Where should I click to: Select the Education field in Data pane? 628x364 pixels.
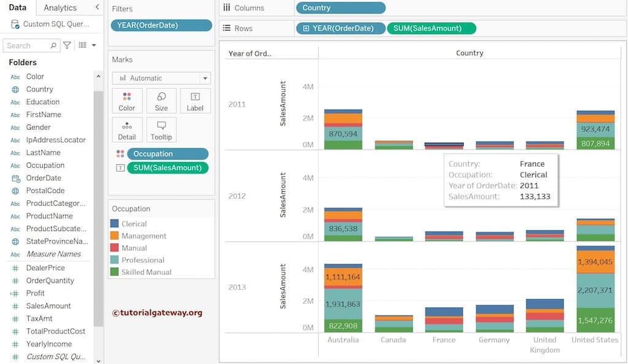(43, 102)
